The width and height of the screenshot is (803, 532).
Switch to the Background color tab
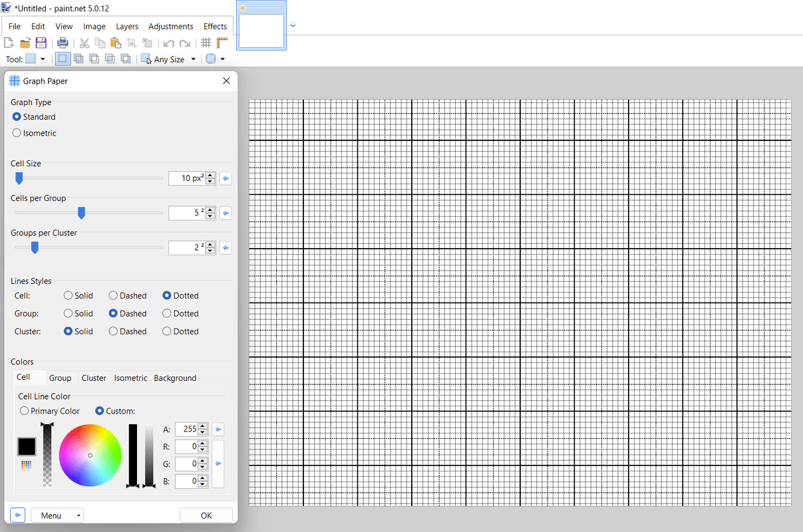(x=174, y=378)
